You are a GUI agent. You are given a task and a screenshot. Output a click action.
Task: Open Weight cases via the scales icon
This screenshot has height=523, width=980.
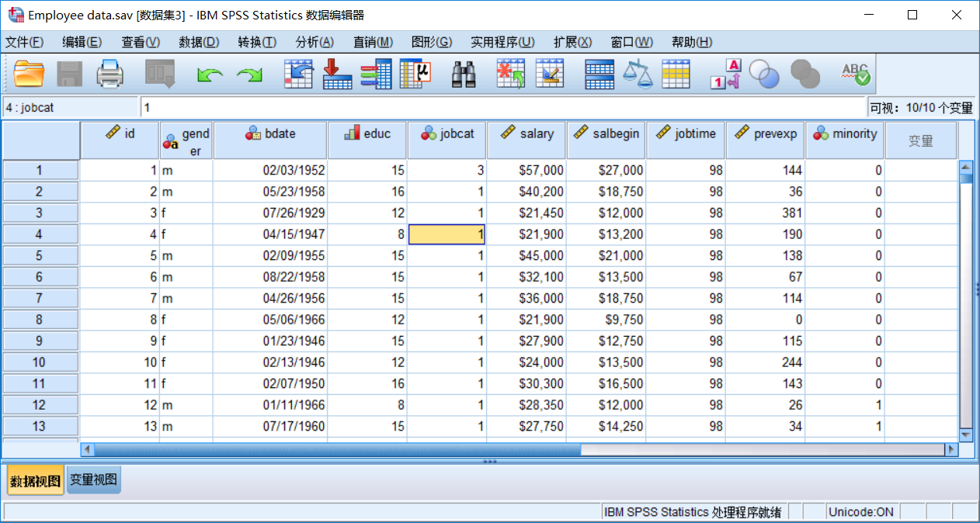click(x=638, y=74)
